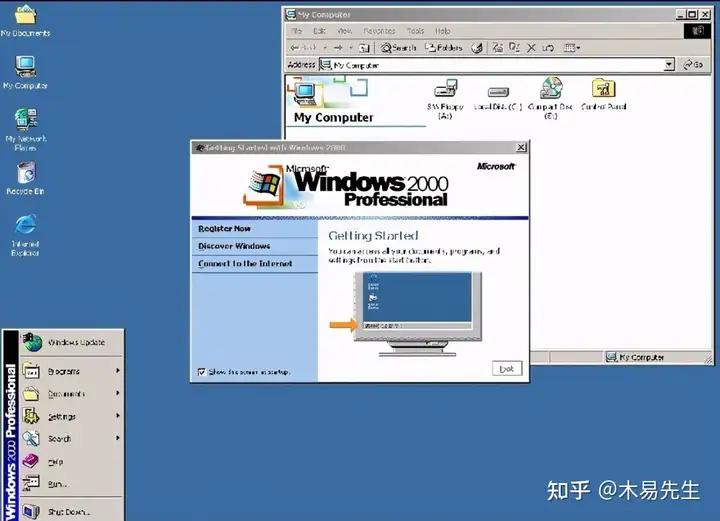
Task: Click the Exit button in Getting Started
Action: coord(507,369)
